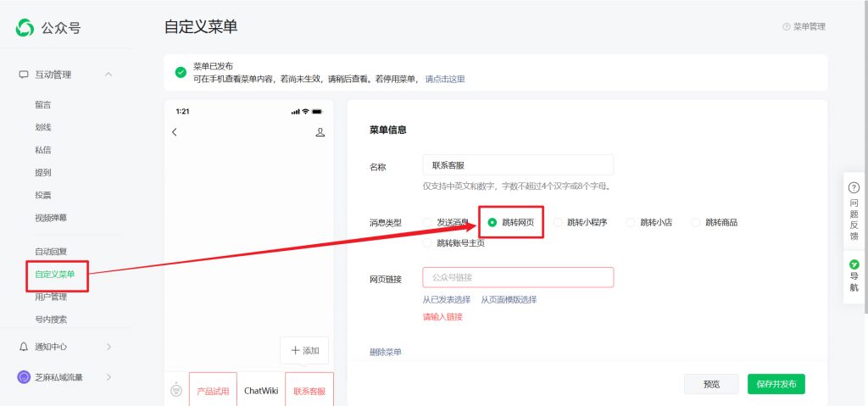Click the 添加 submenu button
This screenshot has width=868, height=406.
pos(304,350)
